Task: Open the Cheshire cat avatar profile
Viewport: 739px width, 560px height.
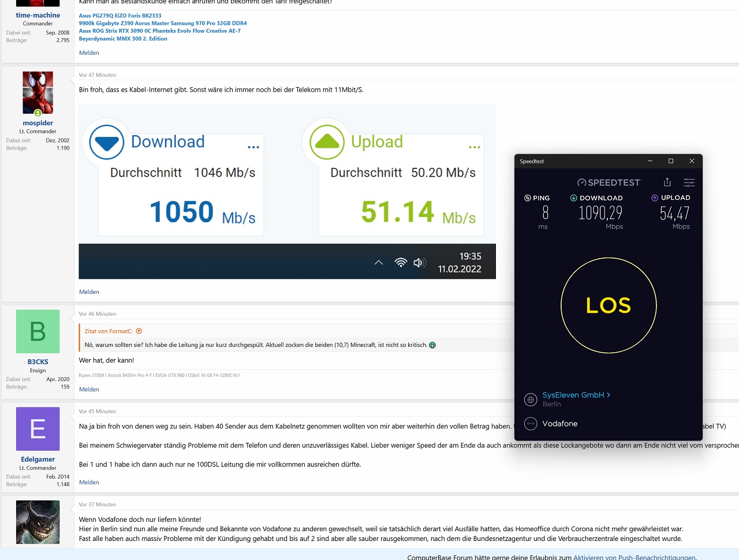Action: click(38, 522)
